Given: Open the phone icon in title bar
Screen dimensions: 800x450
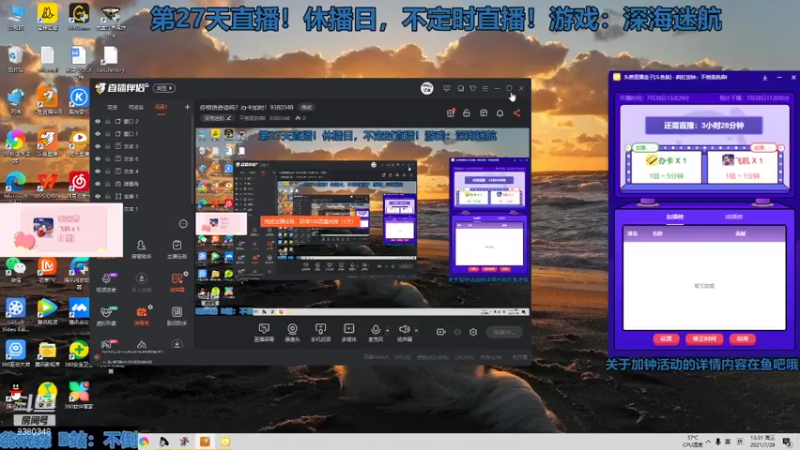Looking at the screenshot, I should coord(460,88).
